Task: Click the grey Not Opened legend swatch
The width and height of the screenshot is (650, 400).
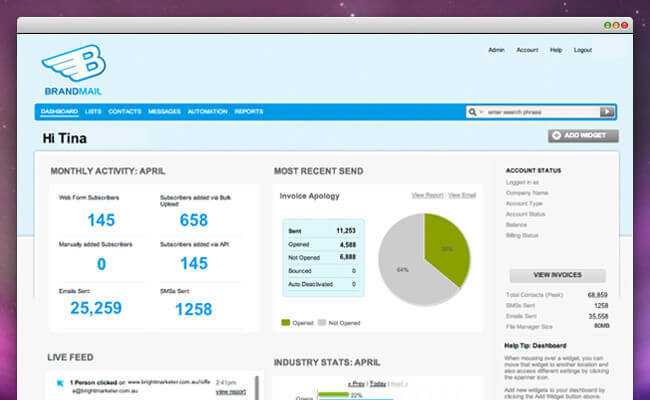Action: tap(322, 322)
